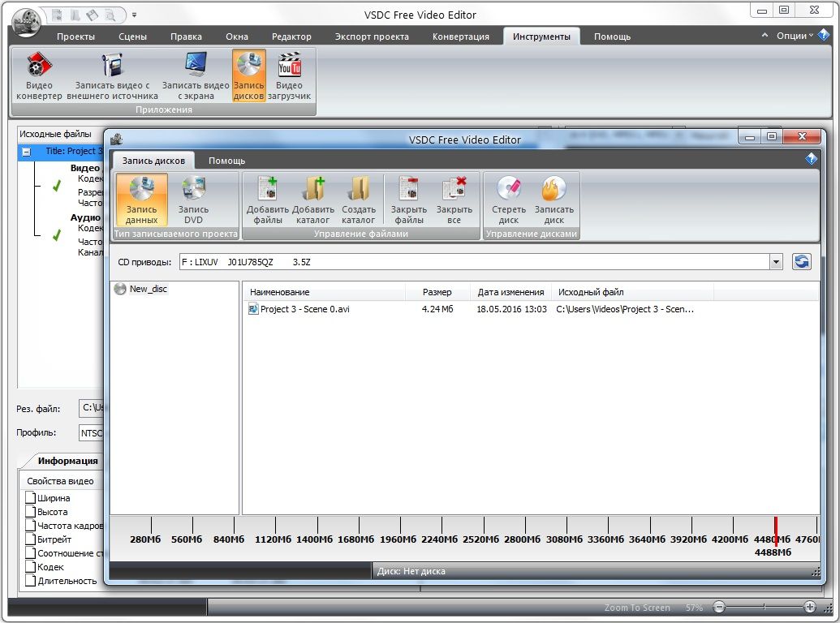Click the Добавить файлы icon
The width and height of the screenshot is (840, 623).
[267, 199]
